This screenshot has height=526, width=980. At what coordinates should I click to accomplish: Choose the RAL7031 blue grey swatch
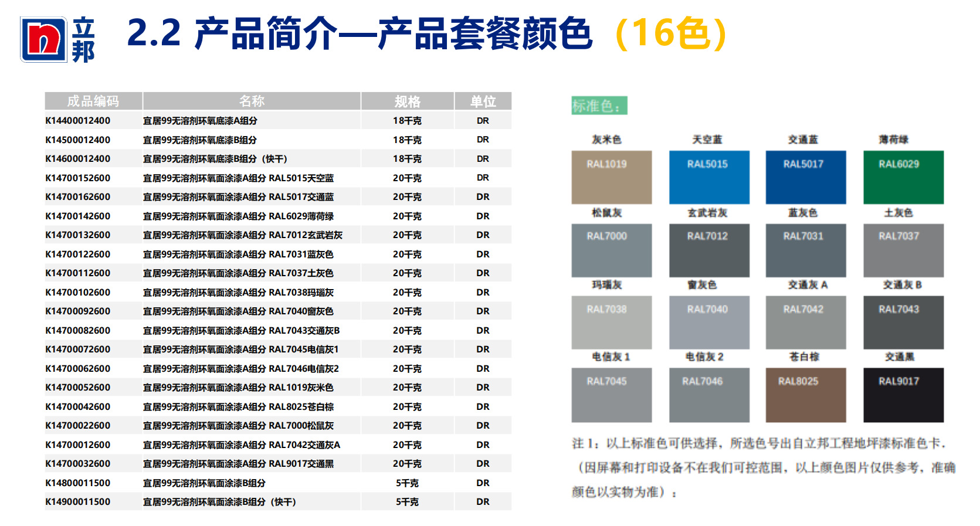point(806,250)
